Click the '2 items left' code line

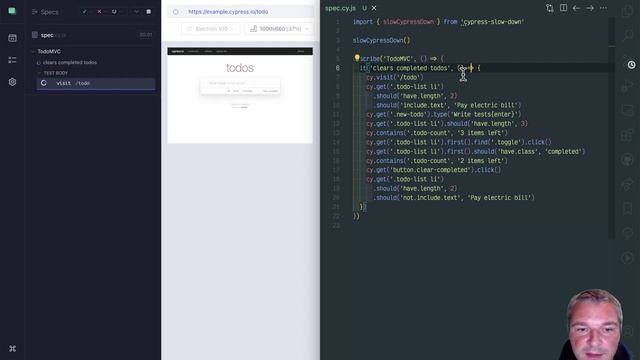[437, 161]
